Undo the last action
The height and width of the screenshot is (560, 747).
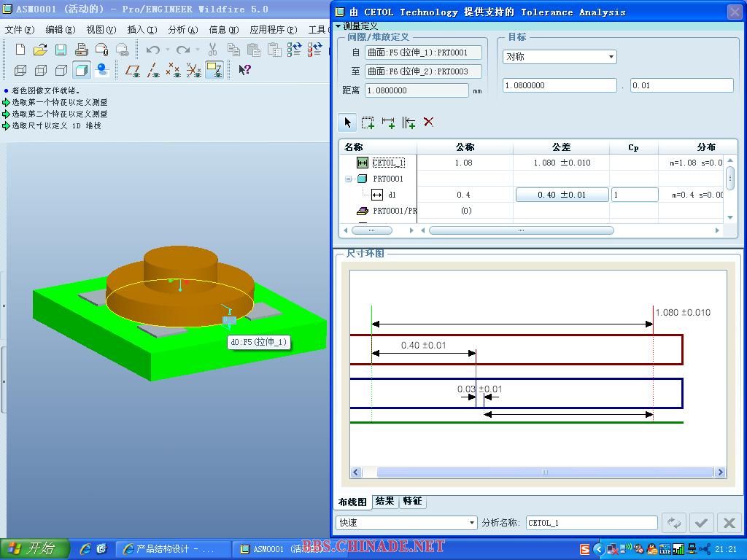click(x=152, y=50)
